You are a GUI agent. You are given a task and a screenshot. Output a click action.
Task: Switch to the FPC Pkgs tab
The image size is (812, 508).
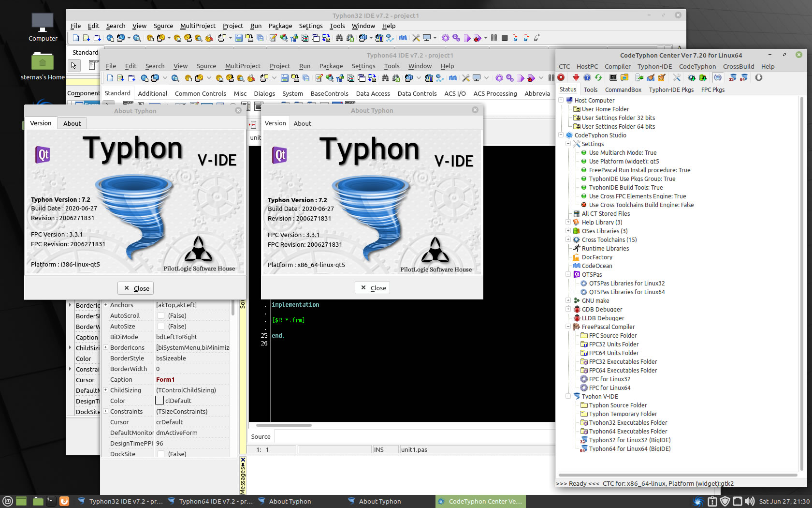tap(713, 90)
